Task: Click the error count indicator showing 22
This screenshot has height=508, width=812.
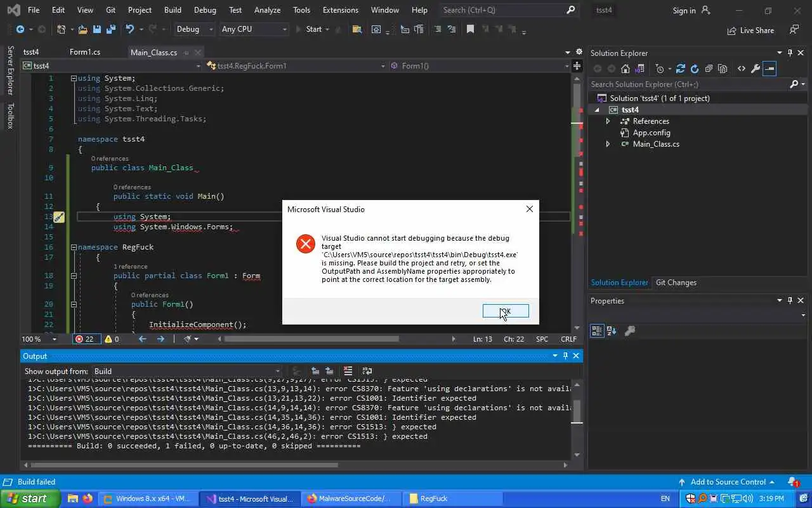Action: (85, 339)
